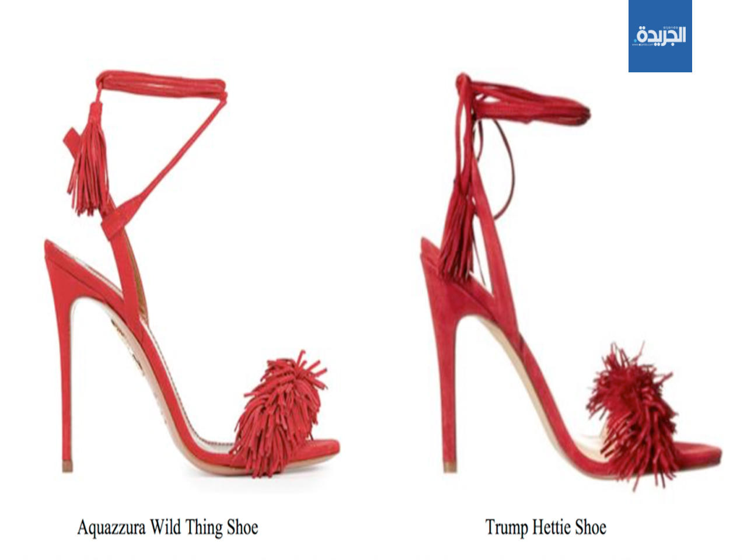Screen dimensions: 747x560
Task: Click the word Shoe in left caption
Action: (242, 527)
